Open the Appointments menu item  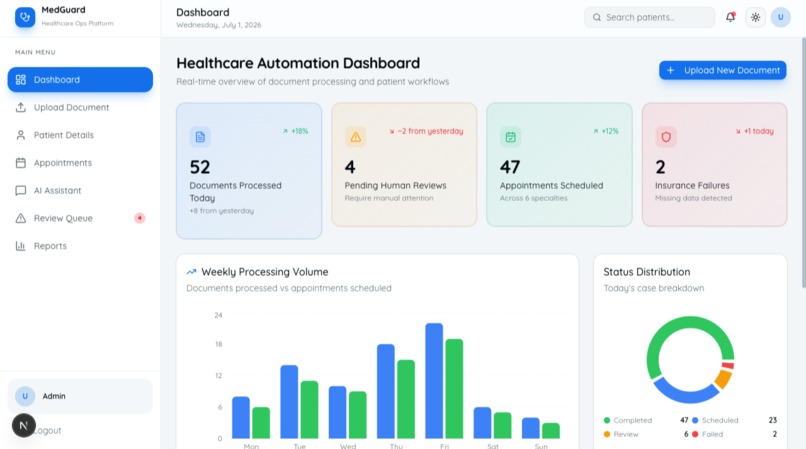tap(80, 163)
